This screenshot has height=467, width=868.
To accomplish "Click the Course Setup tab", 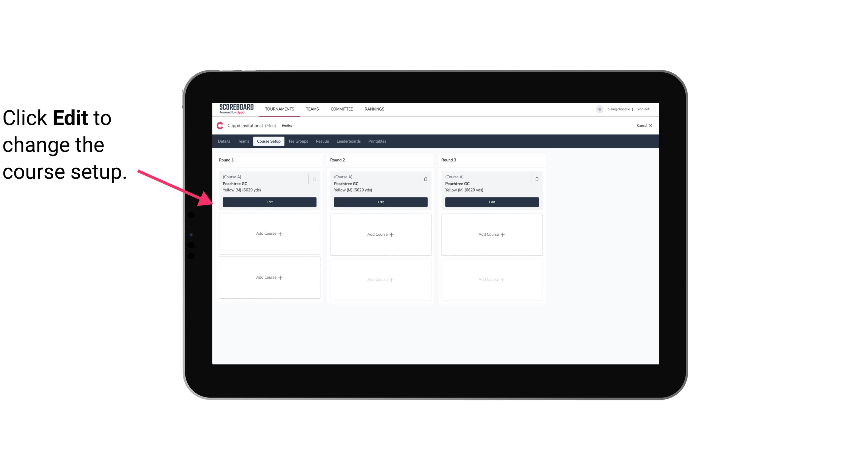I will pyautogui.click(x=268, y=141).
